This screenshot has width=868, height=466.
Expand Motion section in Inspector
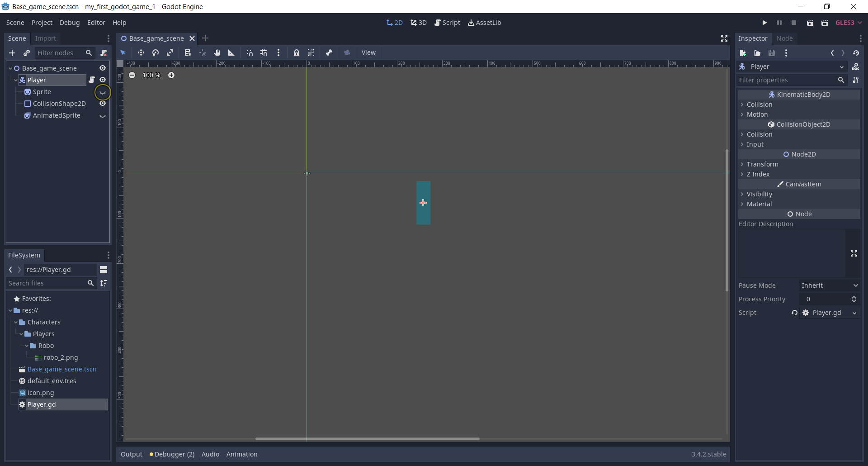click(799, 114)
